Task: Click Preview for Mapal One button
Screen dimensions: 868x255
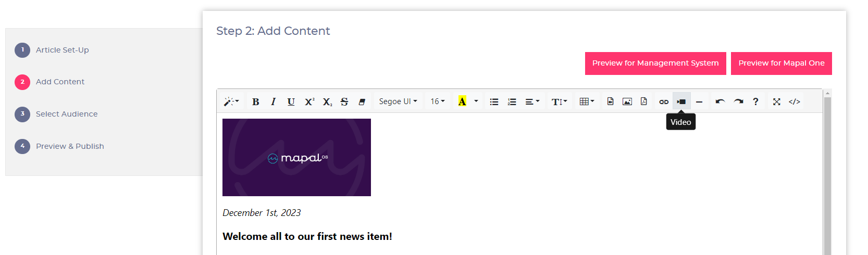Action: 782,63
